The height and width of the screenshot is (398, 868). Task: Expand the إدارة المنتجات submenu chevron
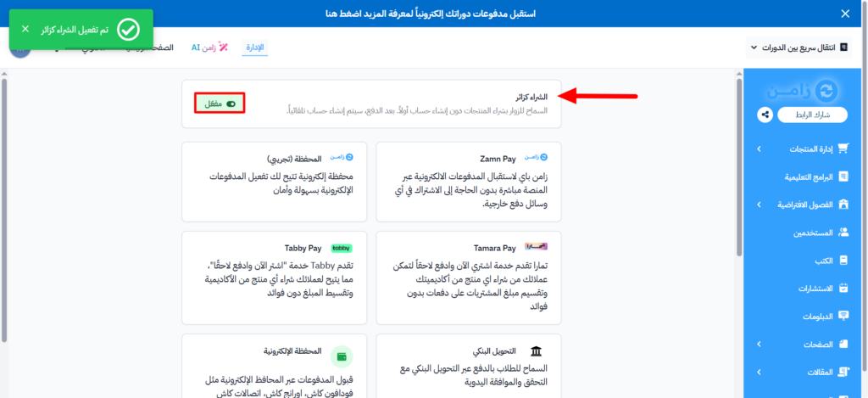pos(759,149)
